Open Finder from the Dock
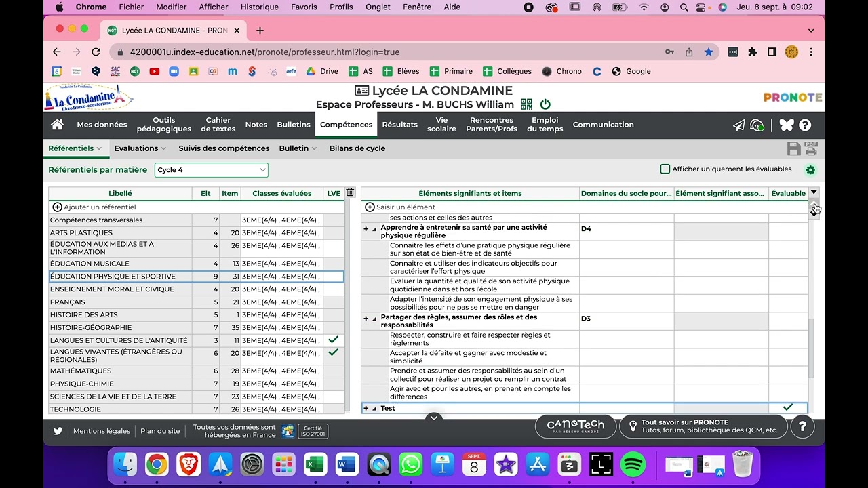 125,464
